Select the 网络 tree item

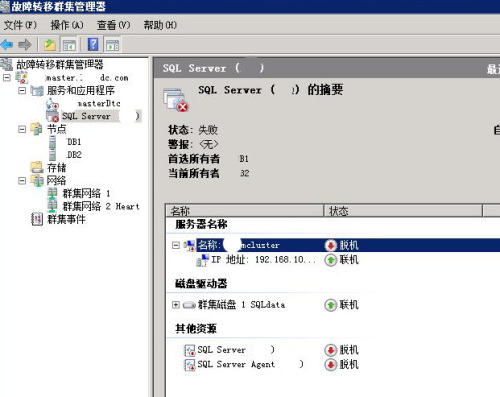pos(56,181)
